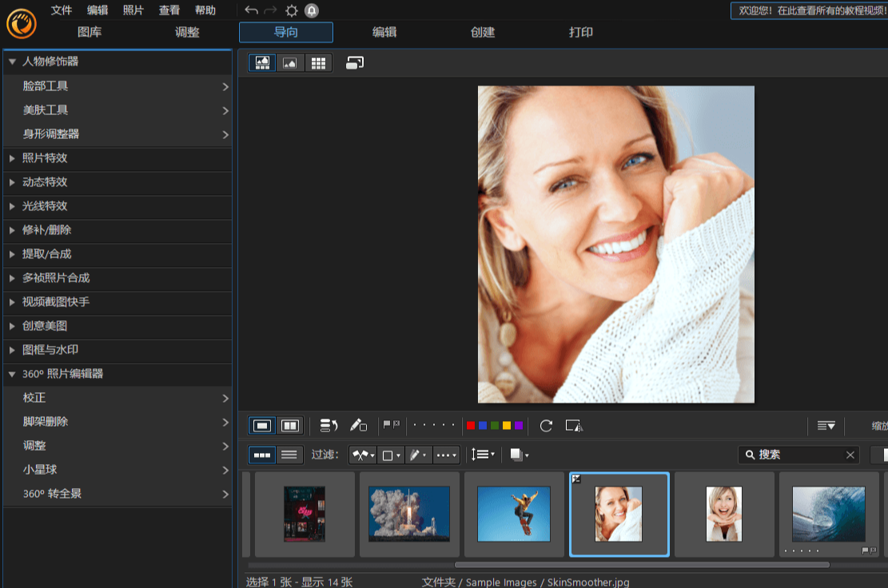The width and height of the screenshot is (888, 588).
Task: Open the secondary monitor display icon
Action: tap(355, 63)
